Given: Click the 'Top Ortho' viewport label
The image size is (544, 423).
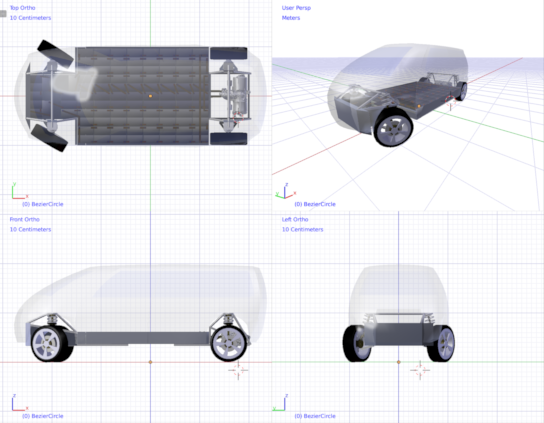Looking at the screenshot, I should point(23,8).
